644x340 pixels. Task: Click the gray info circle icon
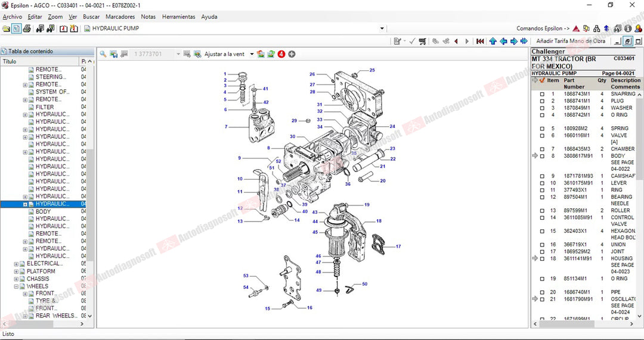(x=627, y=29)
